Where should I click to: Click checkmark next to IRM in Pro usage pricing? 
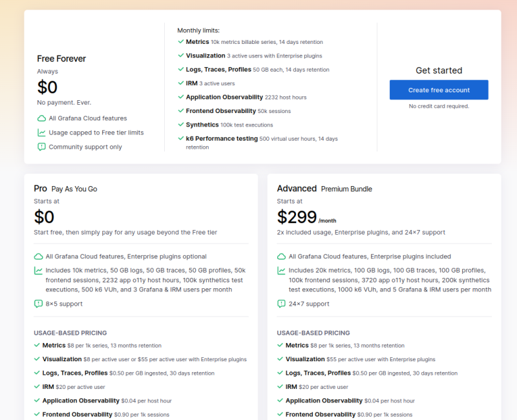37,387
